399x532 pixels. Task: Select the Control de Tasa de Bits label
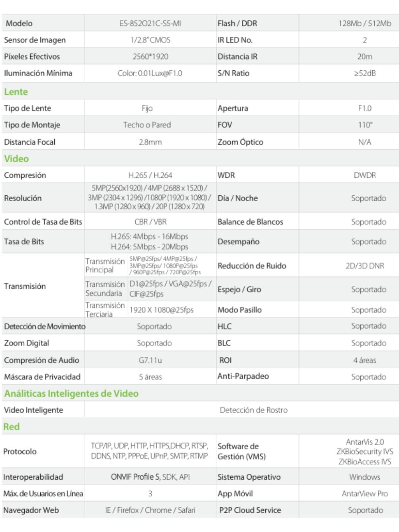point(43,222)
